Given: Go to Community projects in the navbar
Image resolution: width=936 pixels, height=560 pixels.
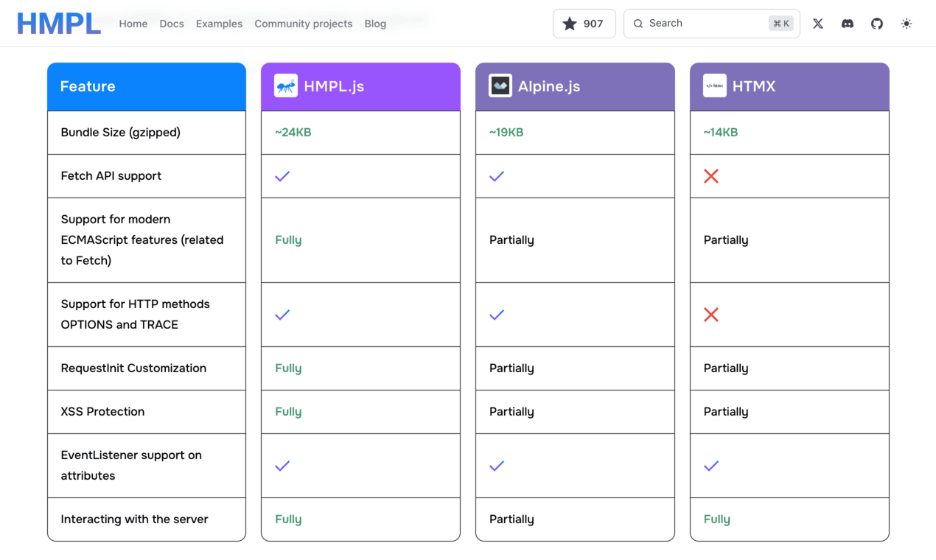Looking at the screenshot, I should (303, 24).
